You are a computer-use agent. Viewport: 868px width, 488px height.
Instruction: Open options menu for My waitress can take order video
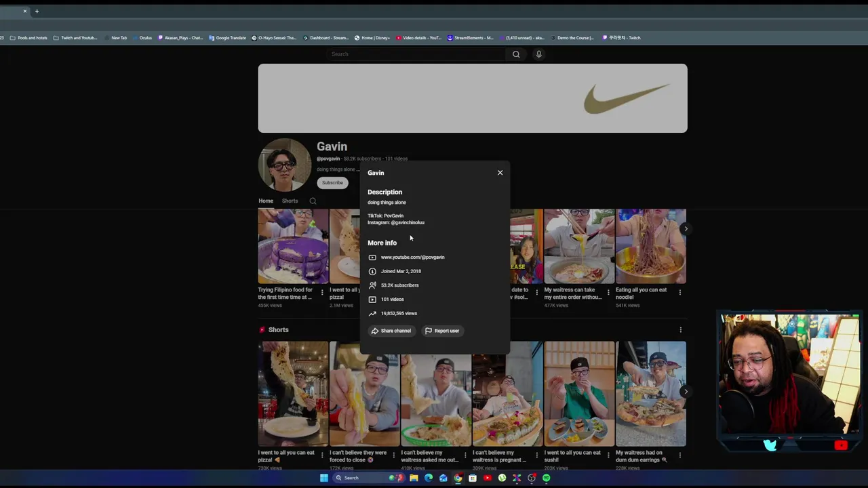pos(608,293)
